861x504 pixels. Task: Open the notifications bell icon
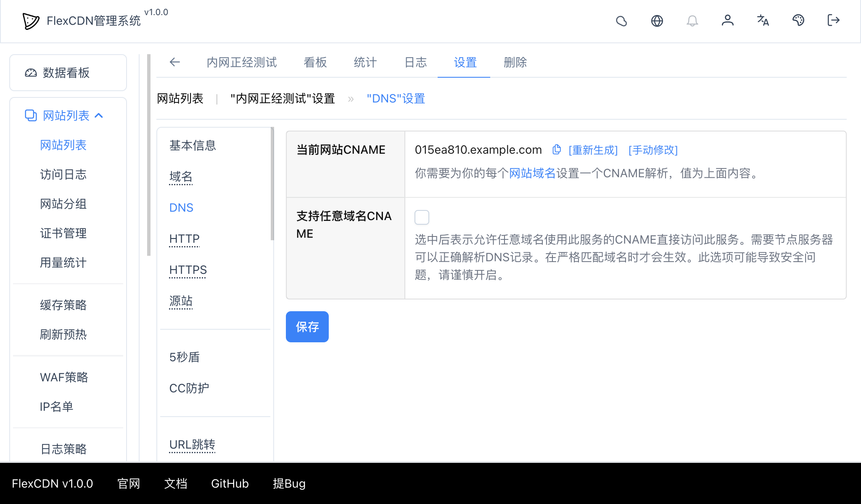point(692,21)
